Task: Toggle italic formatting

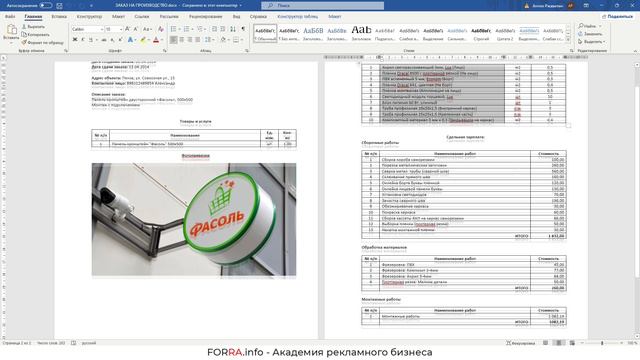Action: tap(82, 40)
